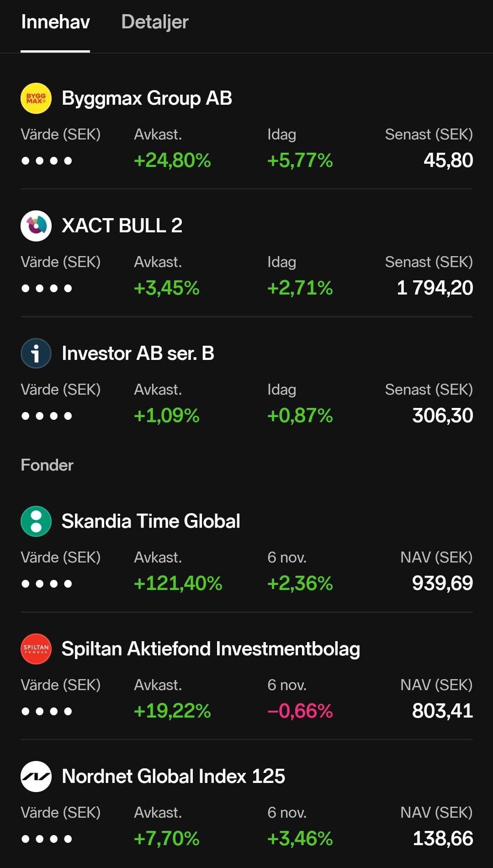Tap Spiltan daily change −0,66%

[300, 711]
